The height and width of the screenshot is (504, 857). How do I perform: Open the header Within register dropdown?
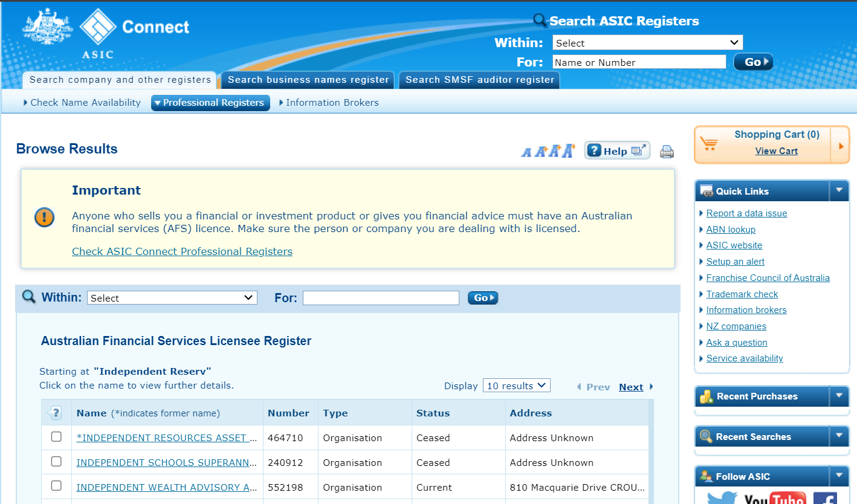pos(647,43)
